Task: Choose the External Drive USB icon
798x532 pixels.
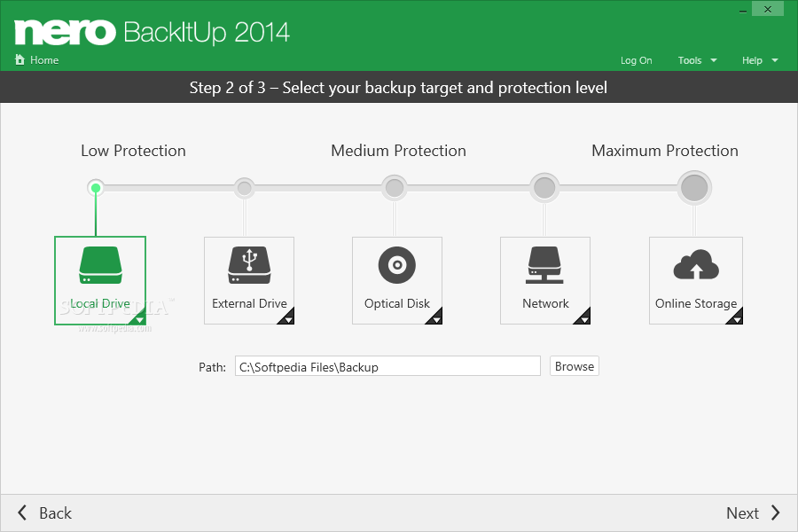Action: (249, 265)
